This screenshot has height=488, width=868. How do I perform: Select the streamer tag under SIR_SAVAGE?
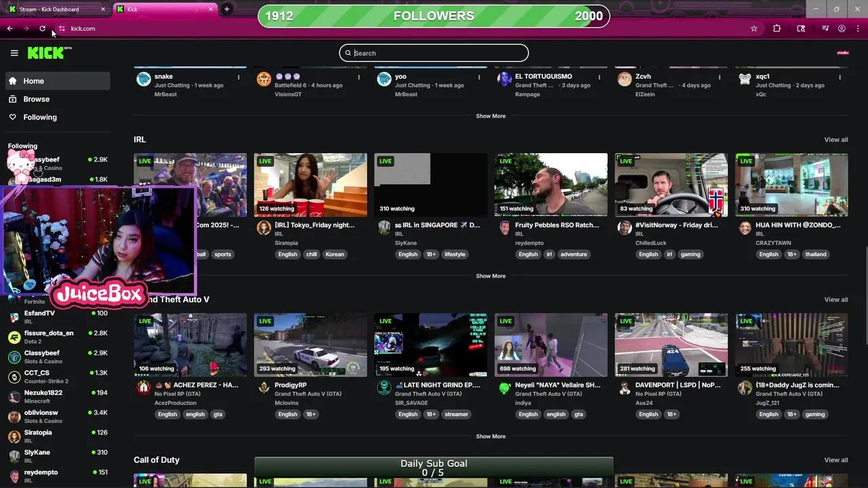456,414
